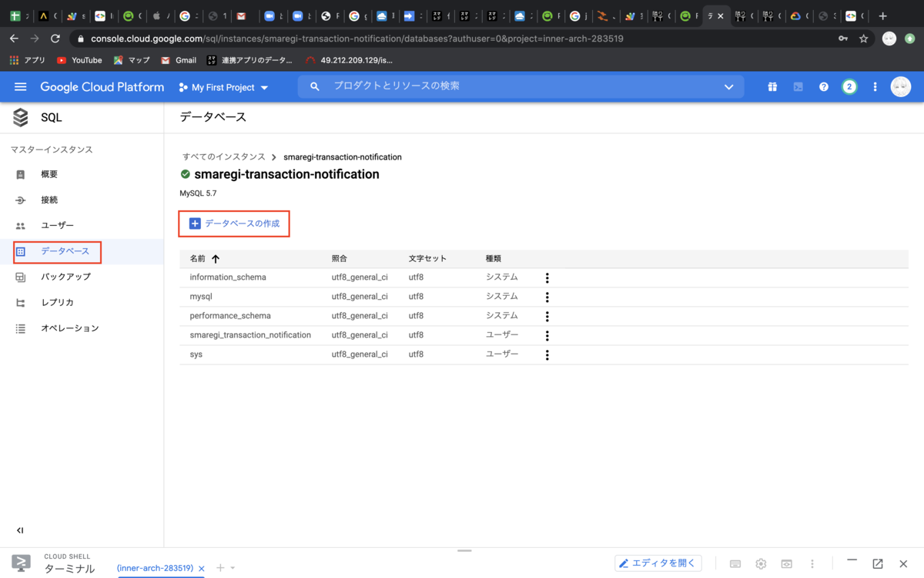Open Cloud Shell in a new window
Screen dimensions: 924x578
(x=876, y=563)
